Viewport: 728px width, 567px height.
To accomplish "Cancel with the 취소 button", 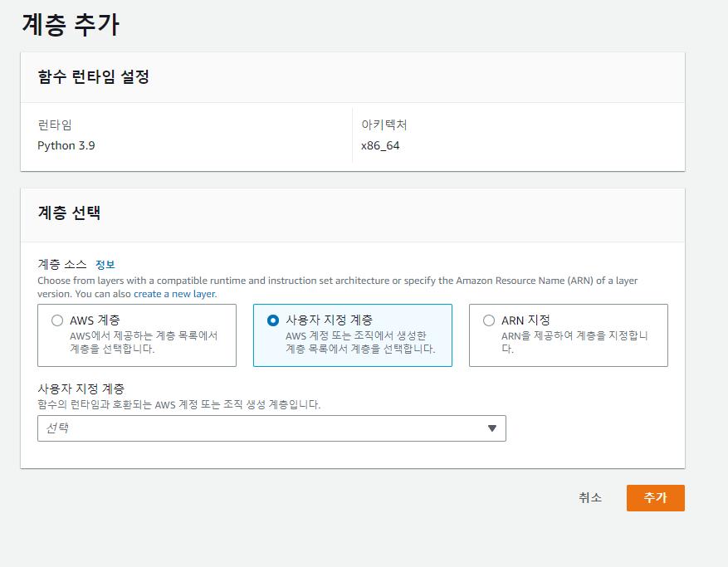I will (590, 498).
